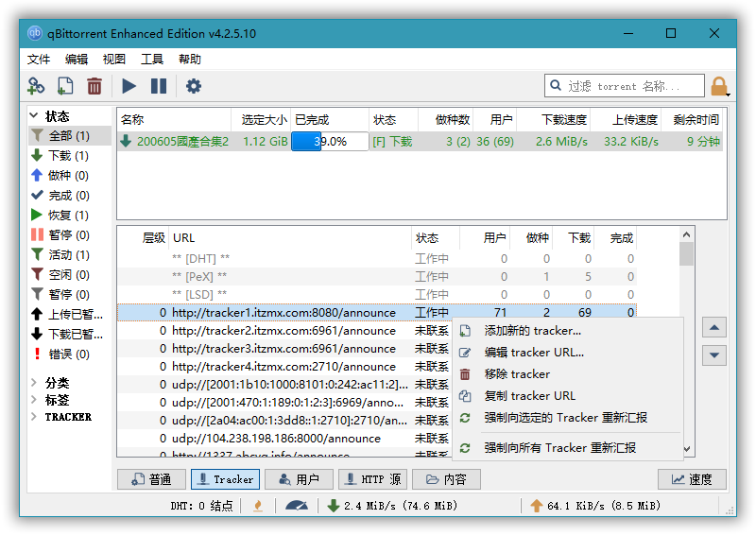Choose 复制 tracker URL from context menu

click(x=529, y=396)
